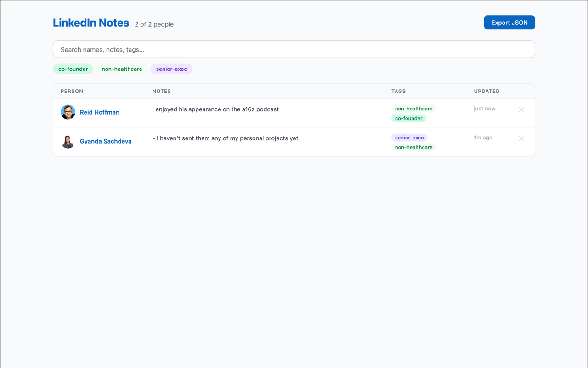Click the TAGS column header

(399, 91)
